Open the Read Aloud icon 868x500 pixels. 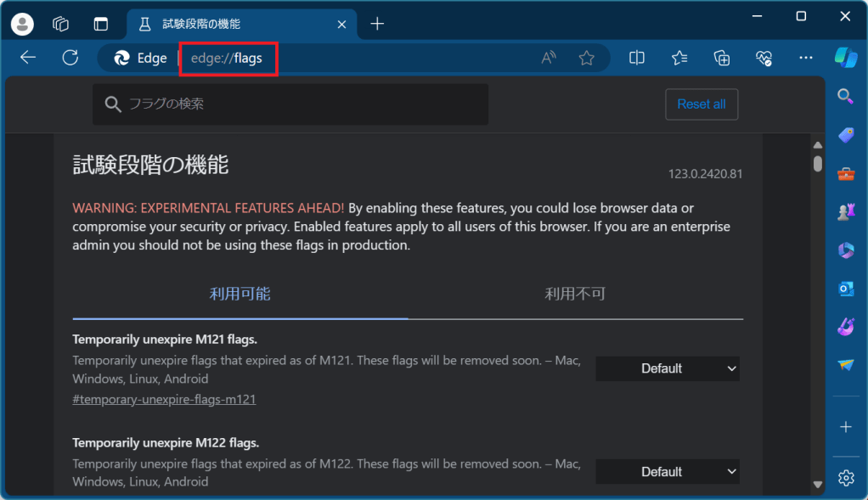point(550,58)
